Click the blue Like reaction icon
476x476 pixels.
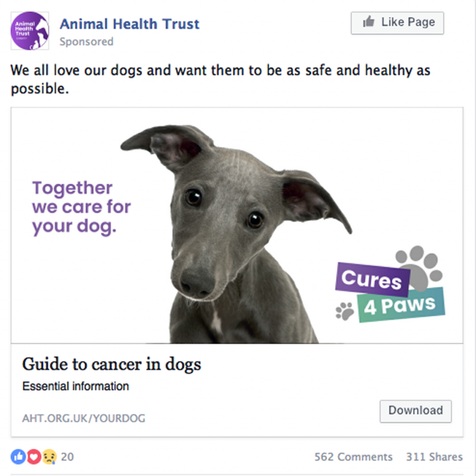tap(18, 456)
